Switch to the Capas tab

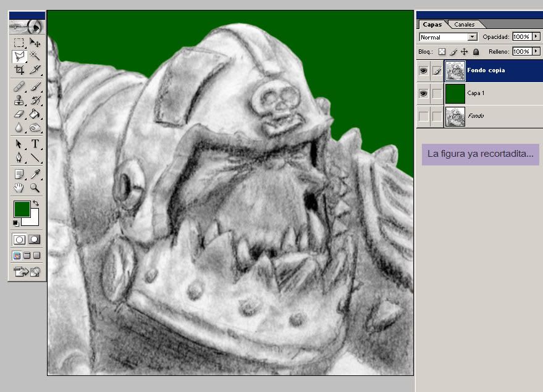pos(432,25)
